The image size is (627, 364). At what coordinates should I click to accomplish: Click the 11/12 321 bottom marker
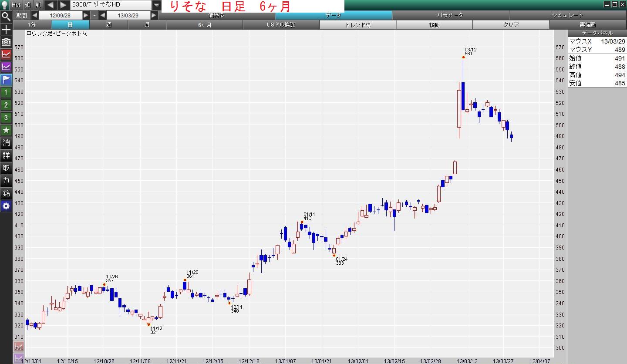148,324
